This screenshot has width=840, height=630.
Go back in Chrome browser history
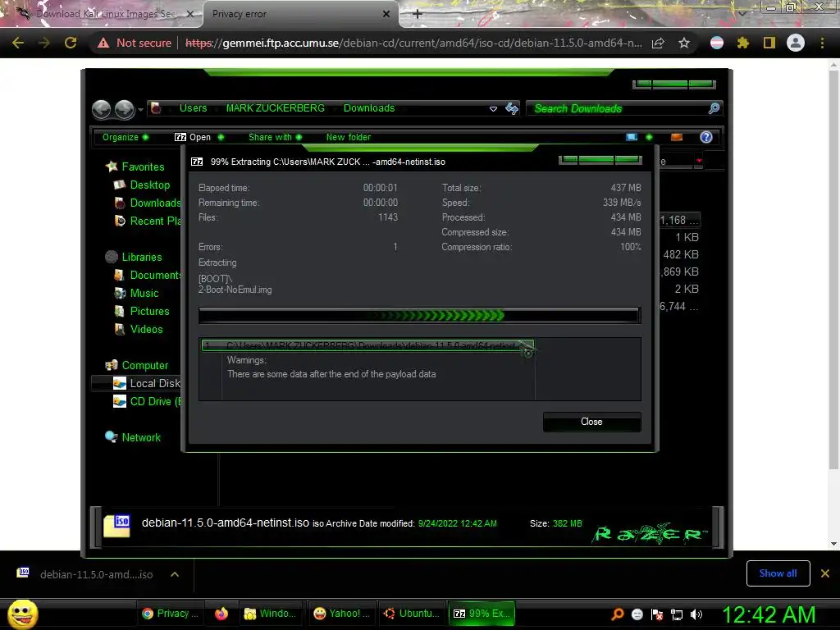point(18,43)
